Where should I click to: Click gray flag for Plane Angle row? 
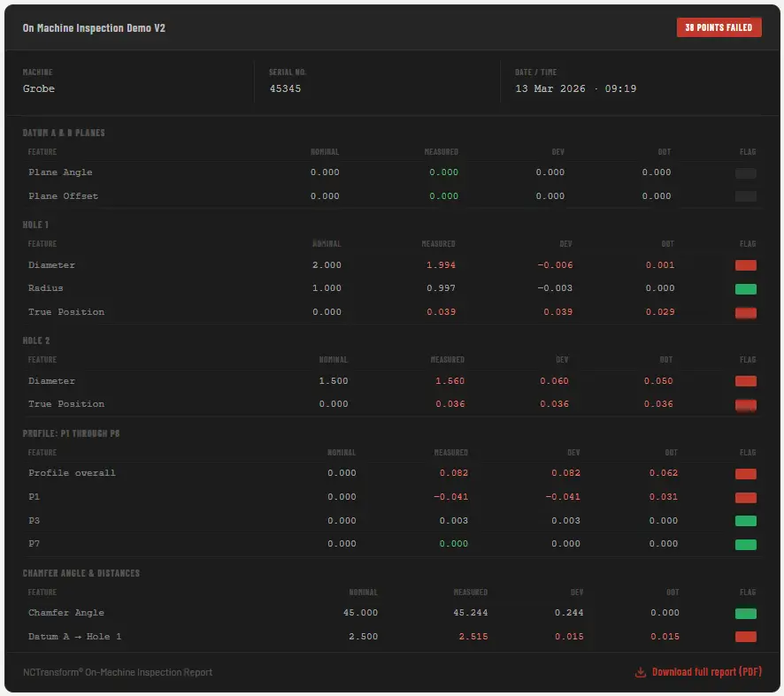745,172
